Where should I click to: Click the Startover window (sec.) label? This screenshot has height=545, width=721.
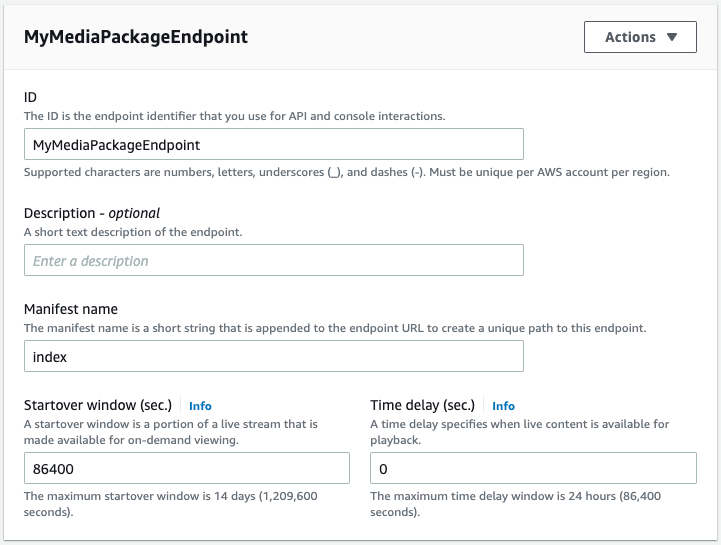(98, 405)
